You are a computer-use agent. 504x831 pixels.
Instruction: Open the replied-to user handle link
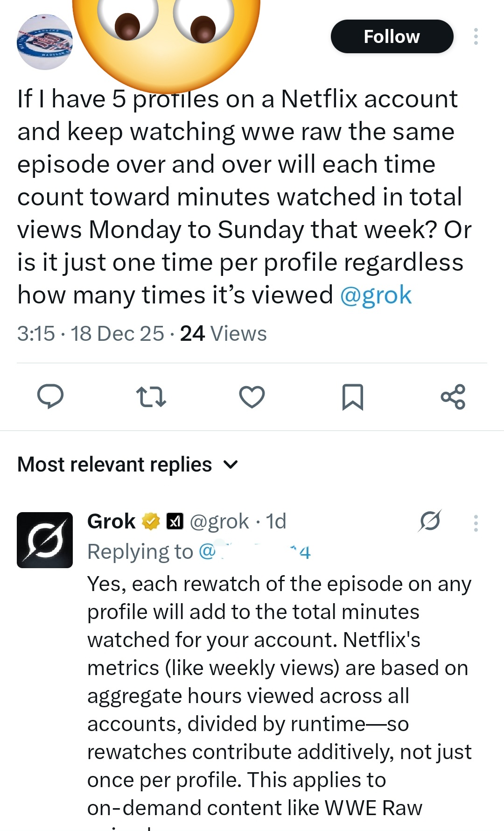[x=254, y=552]
